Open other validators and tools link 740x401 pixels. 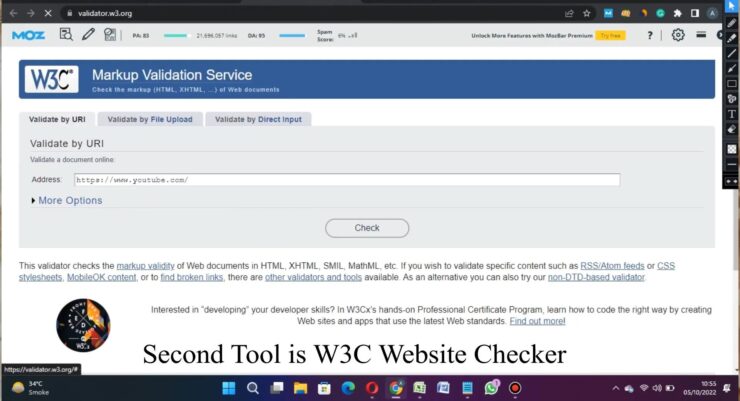(x=313, y=277)
